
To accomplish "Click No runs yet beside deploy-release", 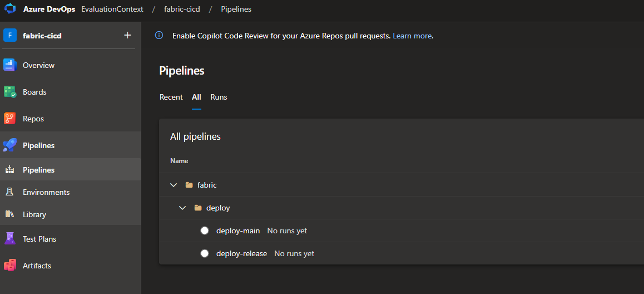I will click(x=294, y=254).
